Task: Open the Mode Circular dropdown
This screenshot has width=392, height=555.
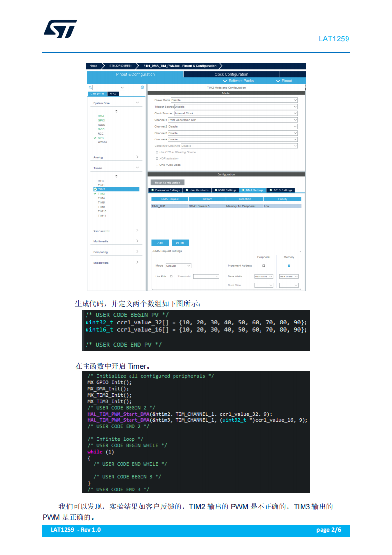Action: pyautogui.click(x=178, y=266)
